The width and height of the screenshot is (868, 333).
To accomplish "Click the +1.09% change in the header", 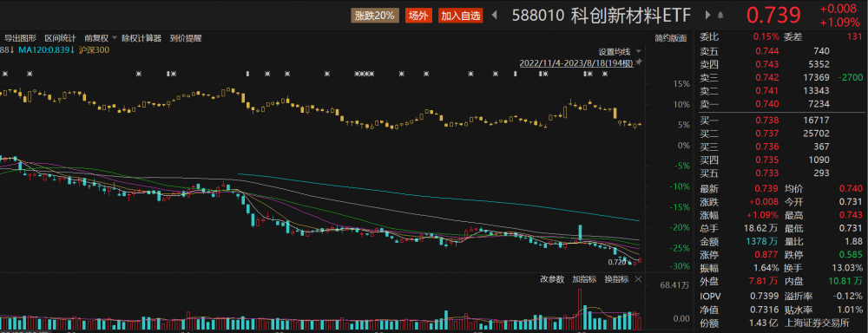I will click(839, 23).
